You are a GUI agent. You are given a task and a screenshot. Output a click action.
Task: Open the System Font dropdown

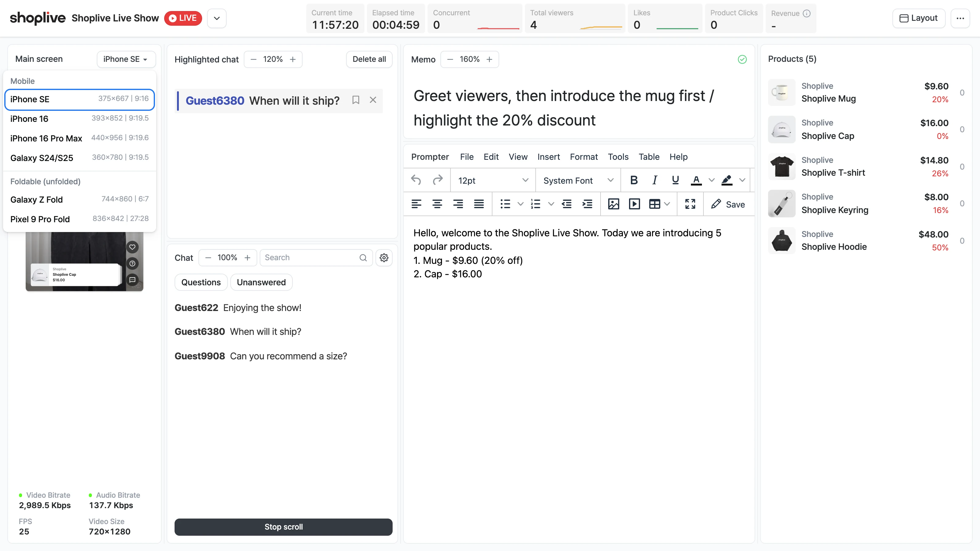[x=578, y=180]
